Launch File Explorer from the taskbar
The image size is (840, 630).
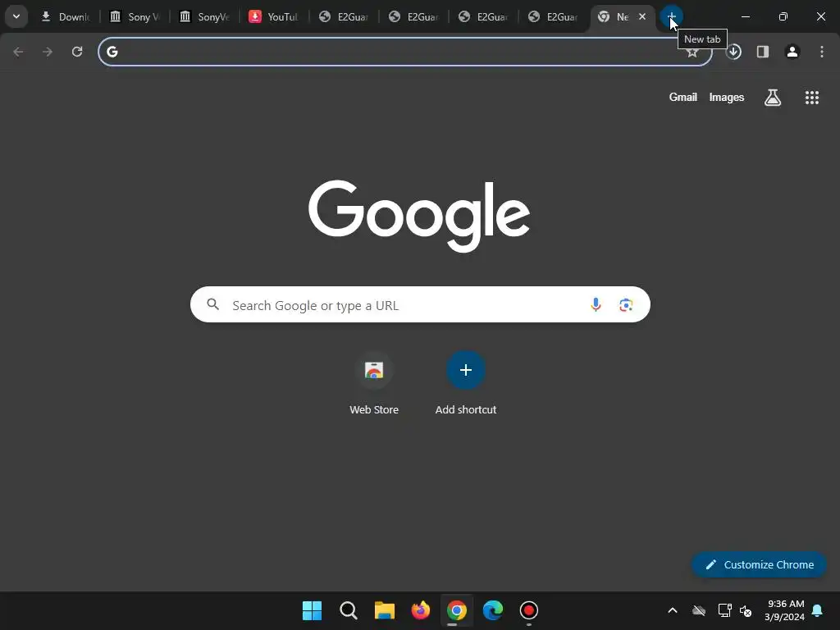[x=385, y=610]
